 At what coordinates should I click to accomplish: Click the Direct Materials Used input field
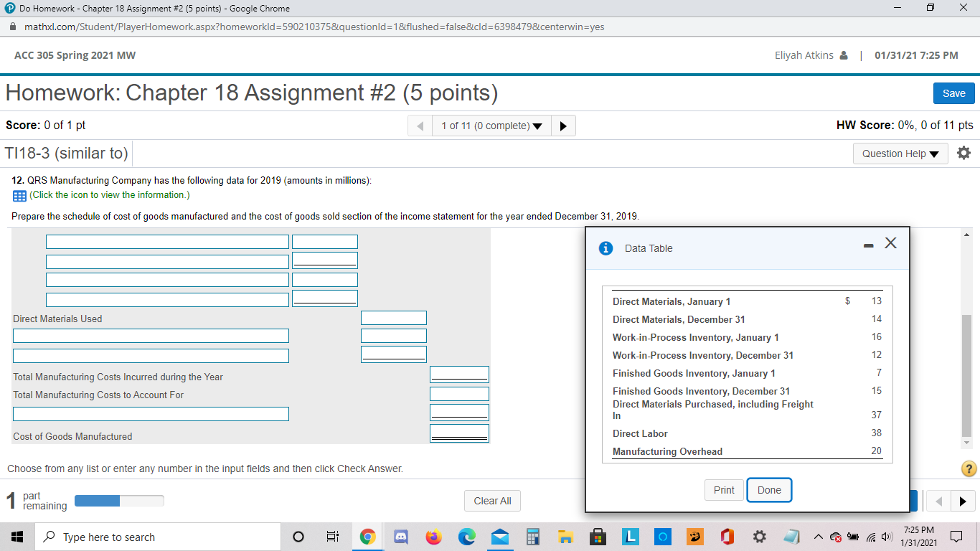pos(393,317)
